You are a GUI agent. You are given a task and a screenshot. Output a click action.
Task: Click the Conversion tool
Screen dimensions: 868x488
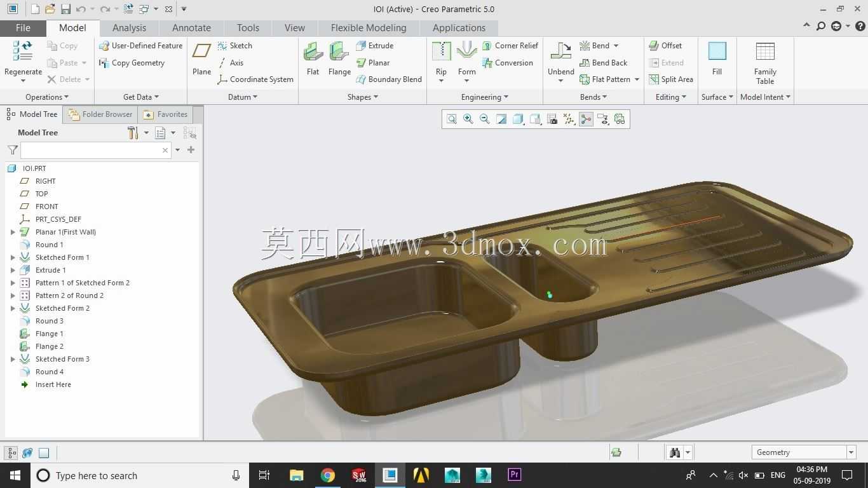(x=507, y=63)
